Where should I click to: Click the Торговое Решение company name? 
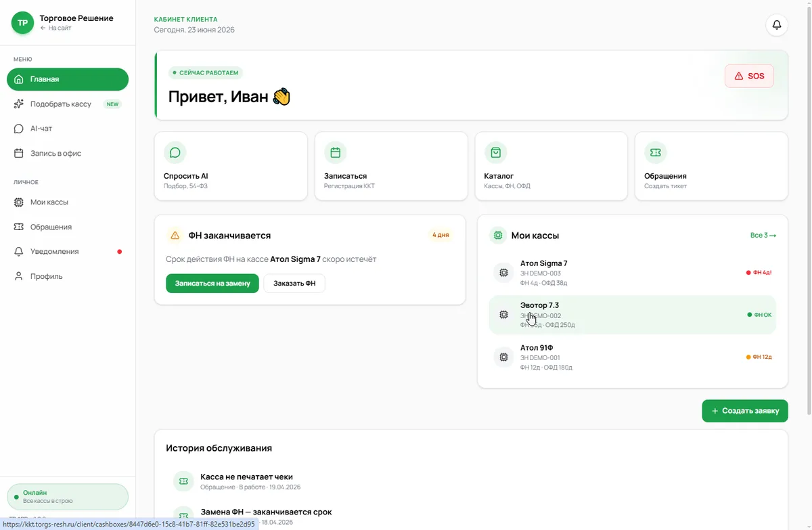click(x=76, y=18)
